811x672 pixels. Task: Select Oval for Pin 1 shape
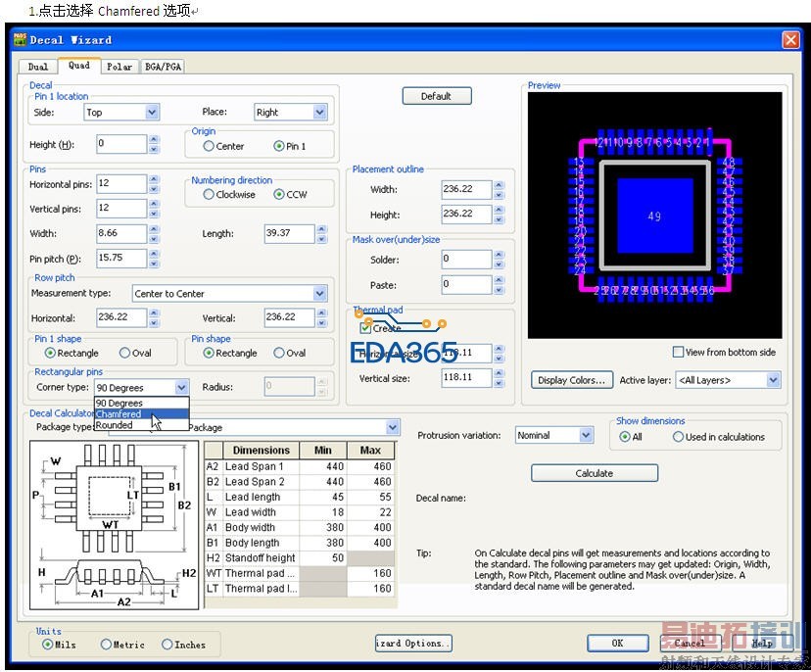pyautogui.click(x=124, y=353)
